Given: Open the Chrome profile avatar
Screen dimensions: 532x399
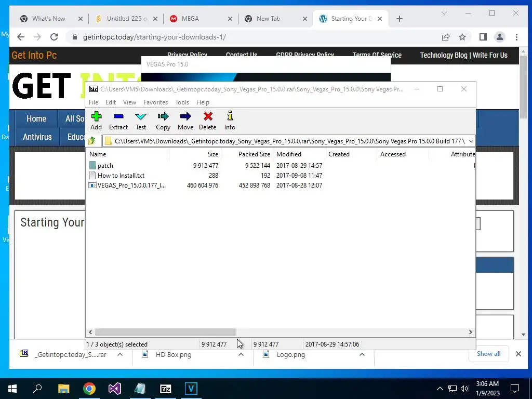Looking at the screenshot, I should 499,37.
